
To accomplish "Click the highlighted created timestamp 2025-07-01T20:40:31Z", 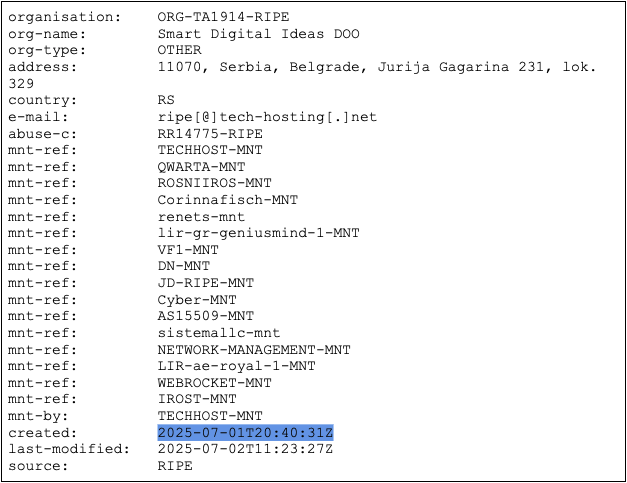I will point(245,432).
